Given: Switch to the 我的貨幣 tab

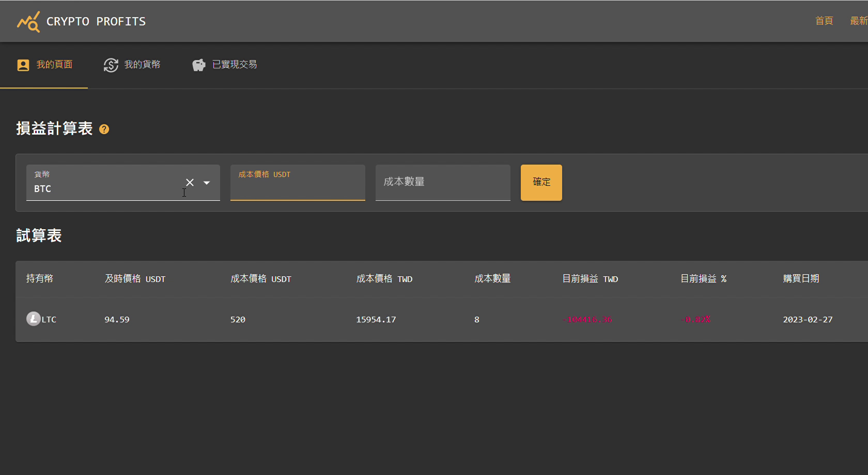Looking at the screenshot, I should (x=132, y=65).
